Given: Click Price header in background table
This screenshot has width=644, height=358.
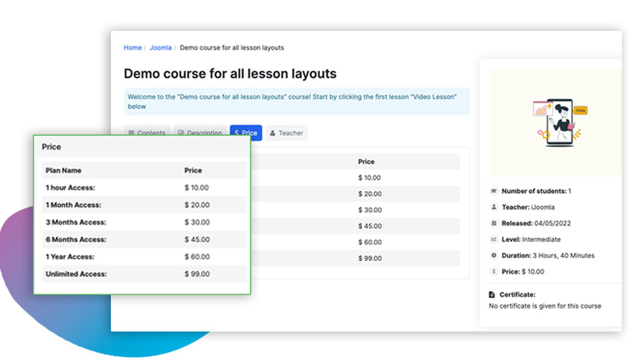Looking at the screenshot, I should click(x=366, y=162).
